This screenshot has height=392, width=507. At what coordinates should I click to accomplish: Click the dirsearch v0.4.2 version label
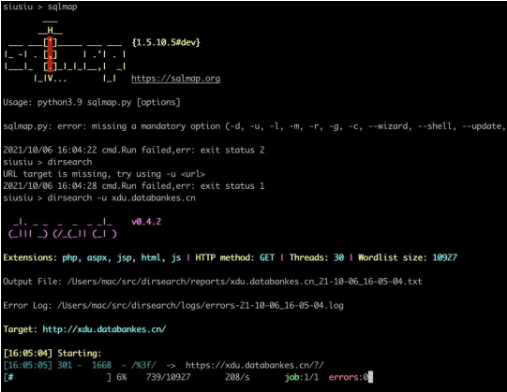[x=146, y=222]
